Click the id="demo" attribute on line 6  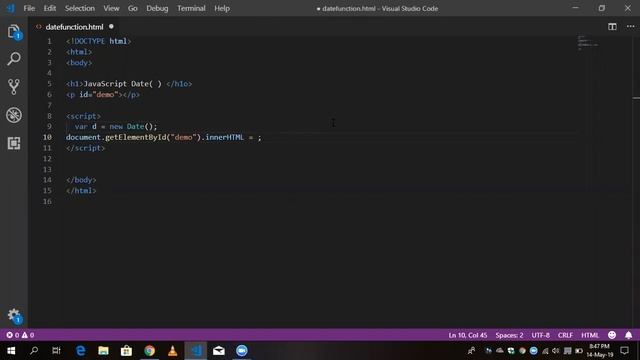[98, 94]
